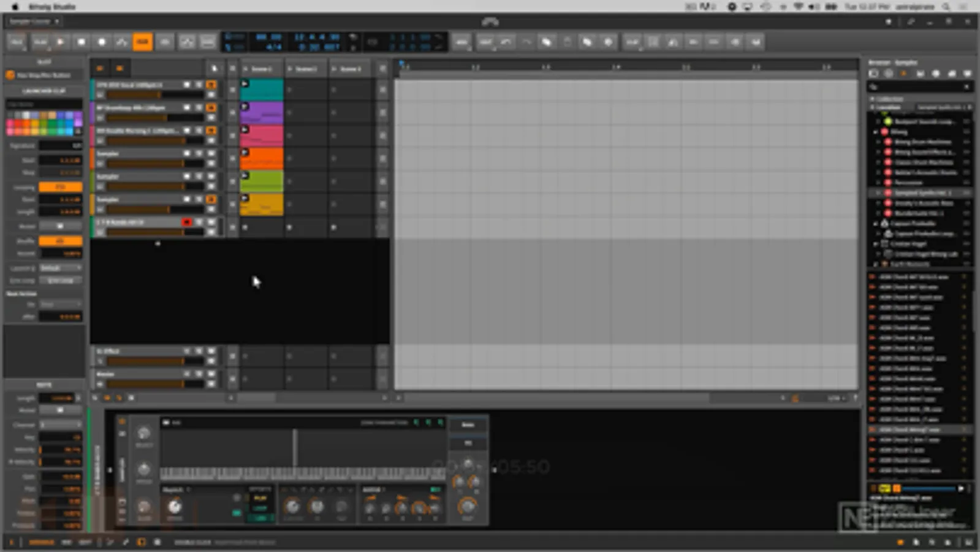Image resolution: width=980 pixels, height=552 pixels.
Task: Open the File menu button in toolbar
Action: tap(16, 42)
